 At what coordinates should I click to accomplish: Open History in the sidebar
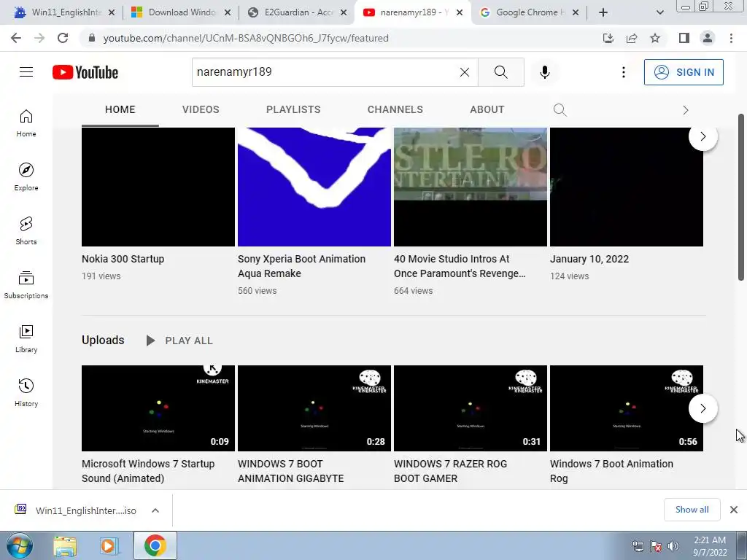pos(26,392)
